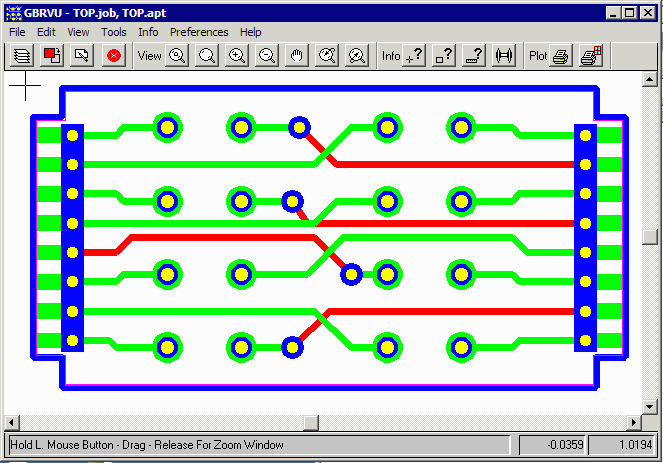Click the first redraw/previous view magnifier icon

pos(327,55)
